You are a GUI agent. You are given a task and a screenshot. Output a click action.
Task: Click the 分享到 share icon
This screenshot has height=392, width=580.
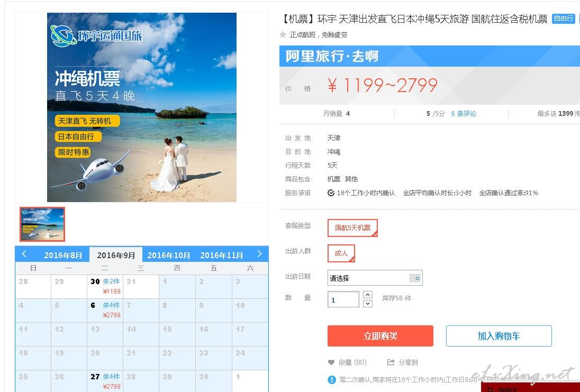pyautogui.click(x=391, y=362)
